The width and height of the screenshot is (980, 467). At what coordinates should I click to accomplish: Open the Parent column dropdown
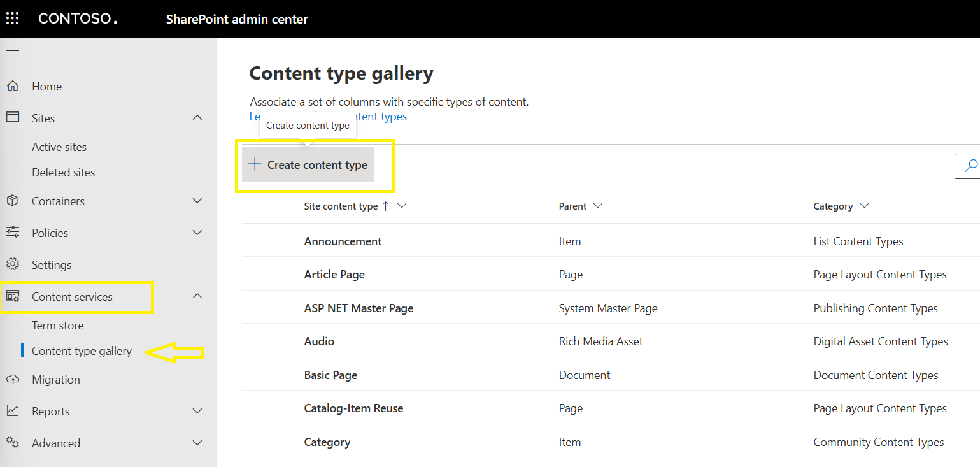point(597,206)
